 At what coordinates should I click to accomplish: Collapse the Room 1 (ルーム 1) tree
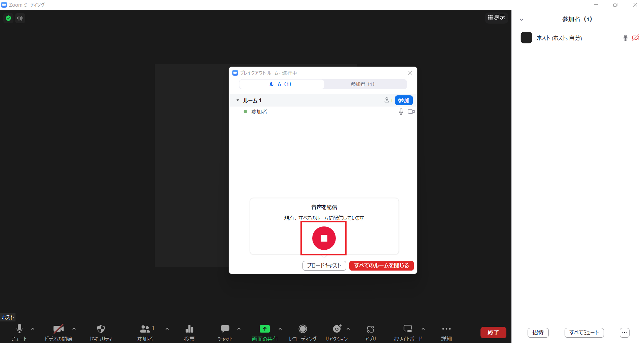pos(238,100)
